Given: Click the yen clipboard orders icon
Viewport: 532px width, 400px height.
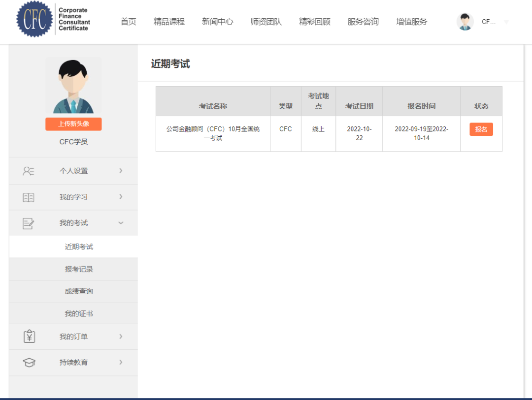Looking at the screenshot, I should (x=29, y=336).
